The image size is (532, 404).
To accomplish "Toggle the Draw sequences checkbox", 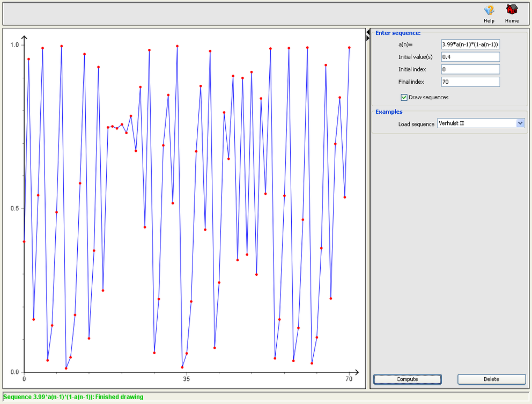I will pos(404,98).
